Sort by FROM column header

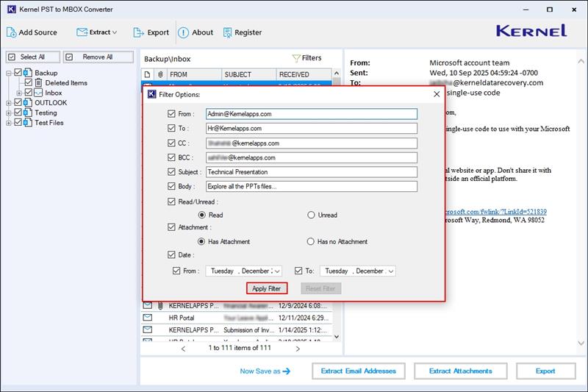[194, 74]
